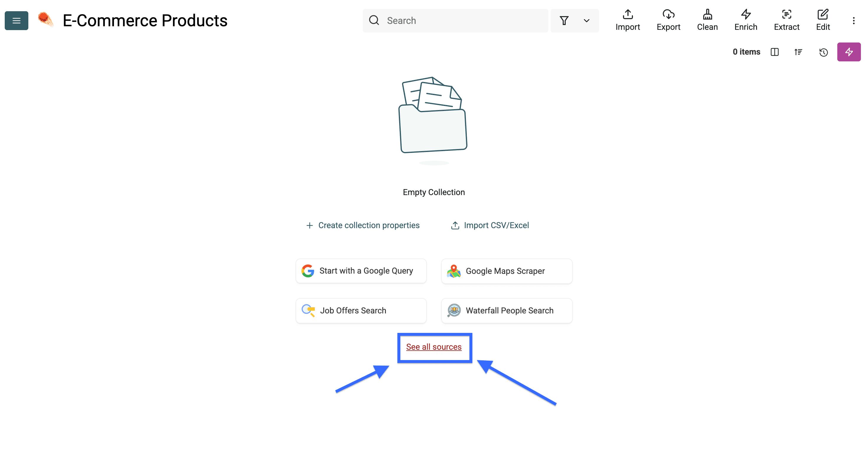
Task: Open the Enrich collection tool
Action: coord(745,20)
